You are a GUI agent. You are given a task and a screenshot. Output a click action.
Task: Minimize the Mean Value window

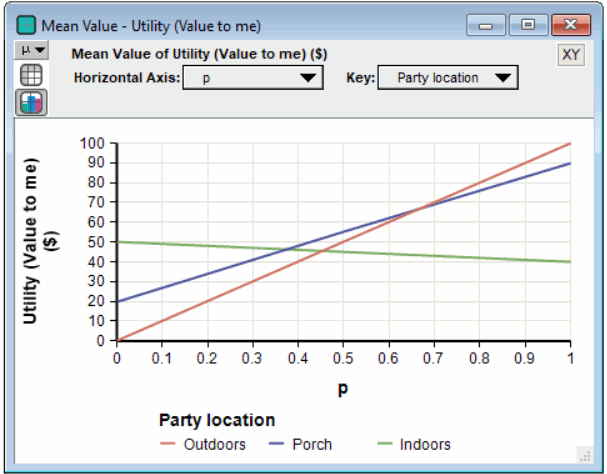[486, 26]
